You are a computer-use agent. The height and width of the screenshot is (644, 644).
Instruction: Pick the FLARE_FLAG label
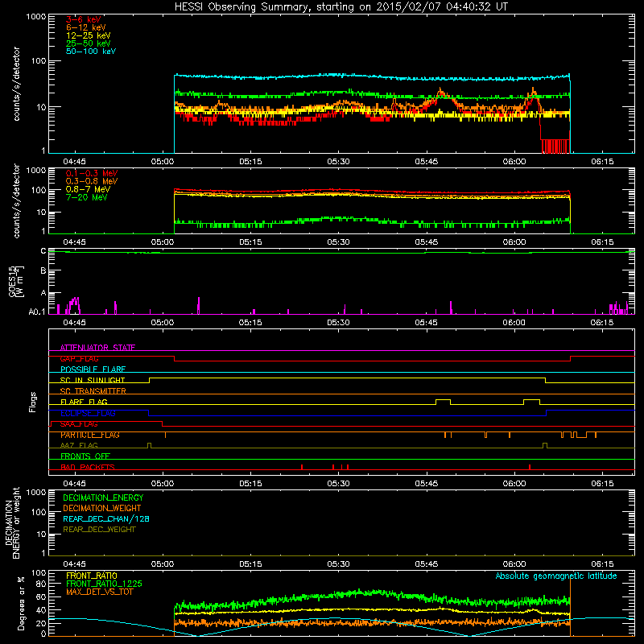tap(84, 402)
